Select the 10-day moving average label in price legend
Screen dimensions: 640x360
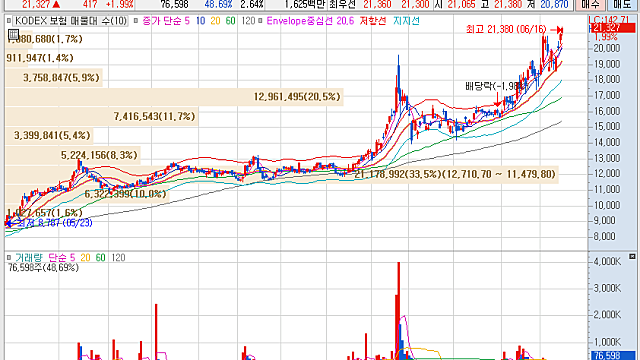click(x=200, y=21)
